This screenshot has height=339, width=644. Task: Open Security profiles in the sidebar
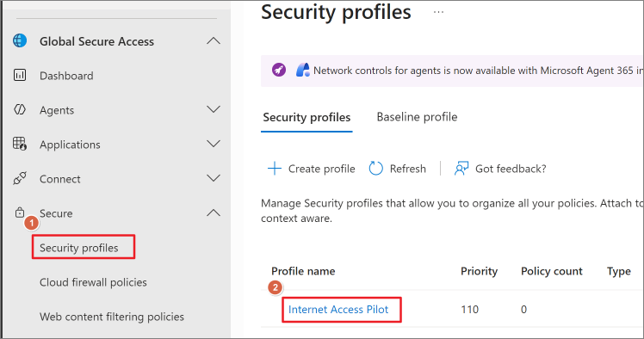(79, 248)
